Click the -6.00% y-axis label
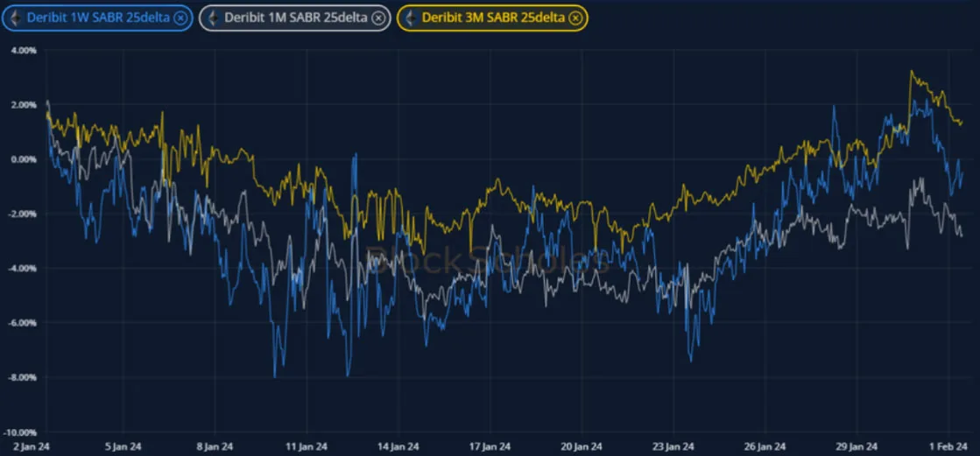Image resolution: width=980 pixels, height=456 pixels. click(x=23, y=323)
